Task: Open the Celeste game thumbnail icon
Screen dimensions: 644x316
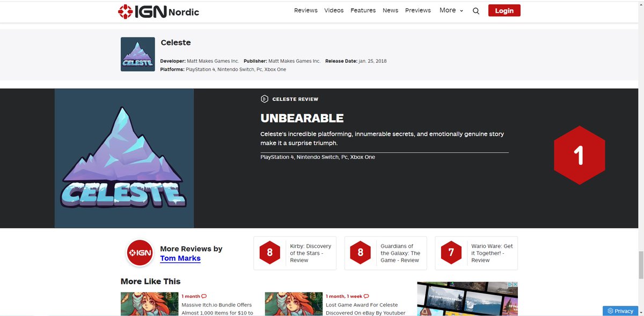Action: (138, 54)
